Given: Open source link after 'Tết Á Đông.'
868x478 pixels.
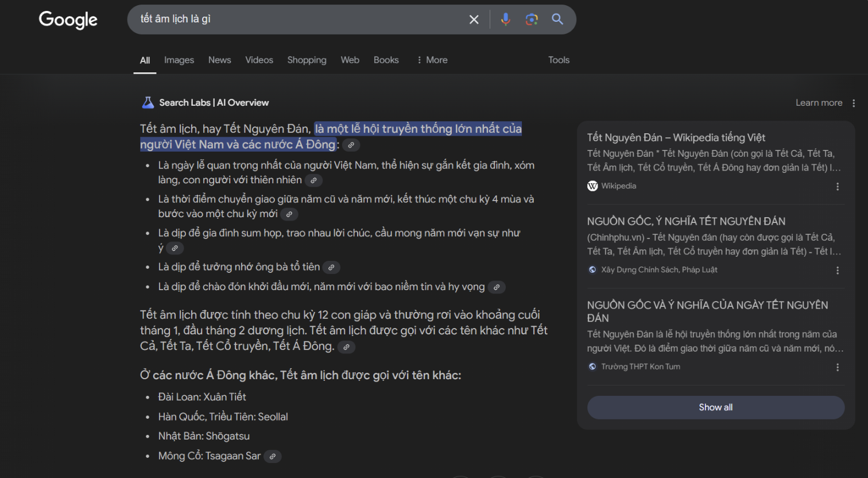Looking at the screenshot, I should (346, 347).
